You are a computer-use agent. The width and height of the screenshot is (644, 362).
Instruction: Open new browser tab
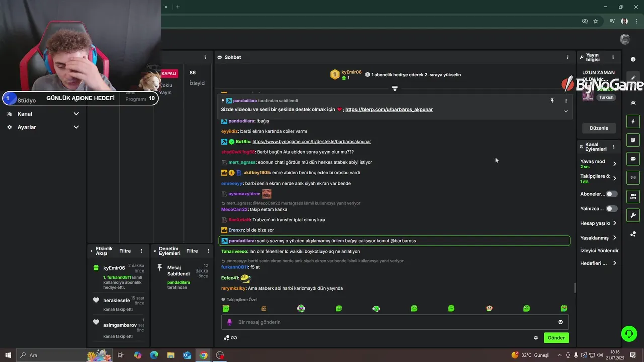178,7
